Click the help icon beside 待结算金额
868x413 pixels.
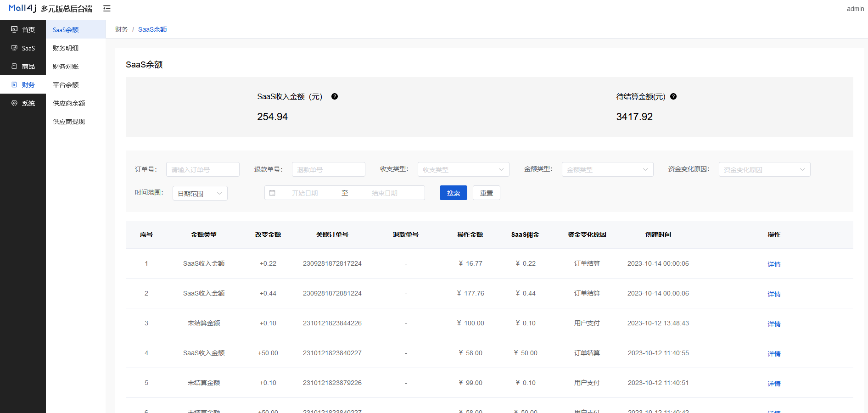(673, 96)
